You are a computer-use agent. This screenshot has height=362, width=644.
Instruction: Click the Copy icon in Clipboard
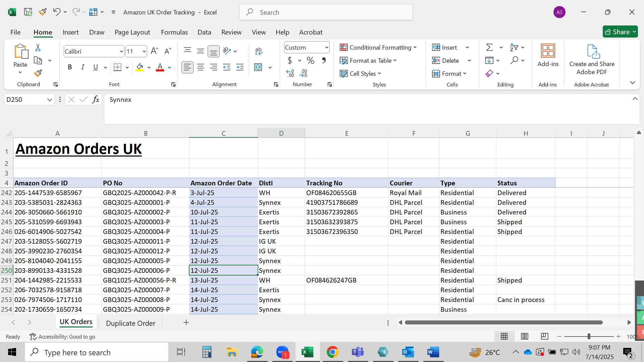tap(38, 61)
